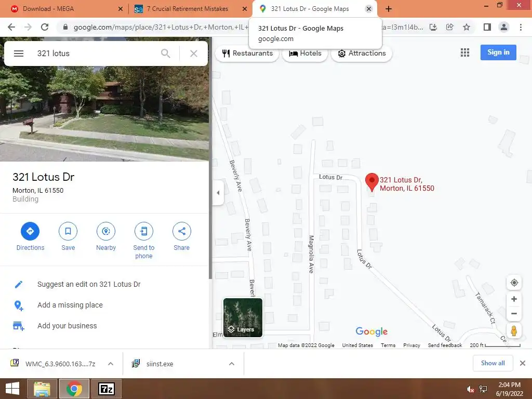The image size is (532, 399).
Task: Click the red location pin marker
Action: pyautogui.click(x=372, y=182)
